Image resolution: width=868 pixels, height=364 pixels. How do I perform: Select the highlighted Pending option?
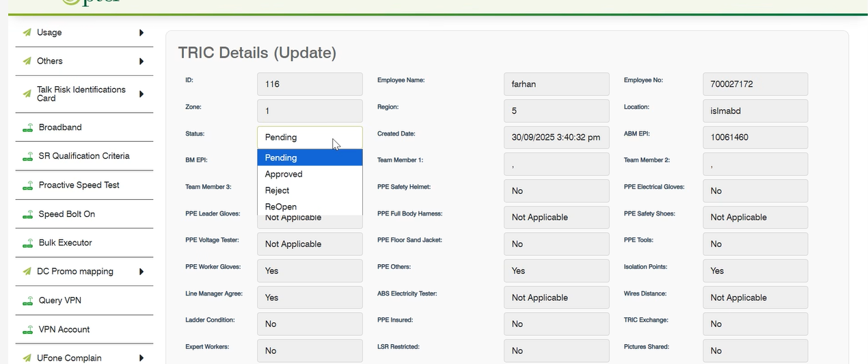[x=281, y=158]
